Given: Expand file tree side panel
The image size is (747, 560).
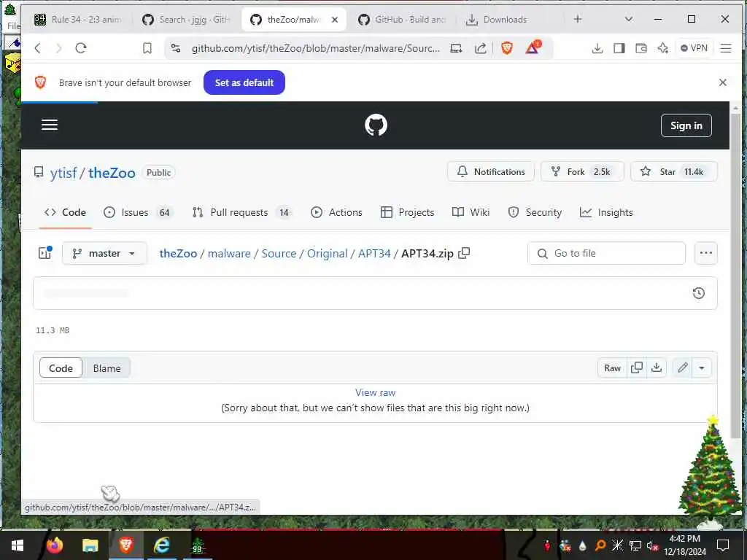Looking at the screenshot, I should 45,253.
